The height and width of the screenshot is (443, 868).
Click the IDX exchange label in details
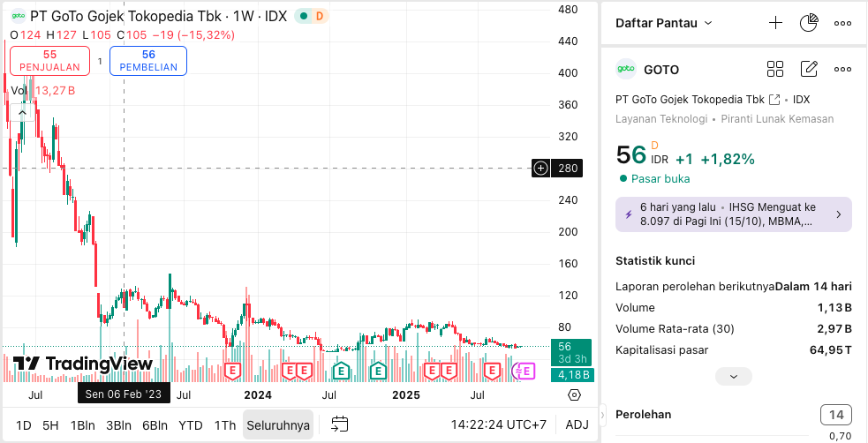coord(801,100)
